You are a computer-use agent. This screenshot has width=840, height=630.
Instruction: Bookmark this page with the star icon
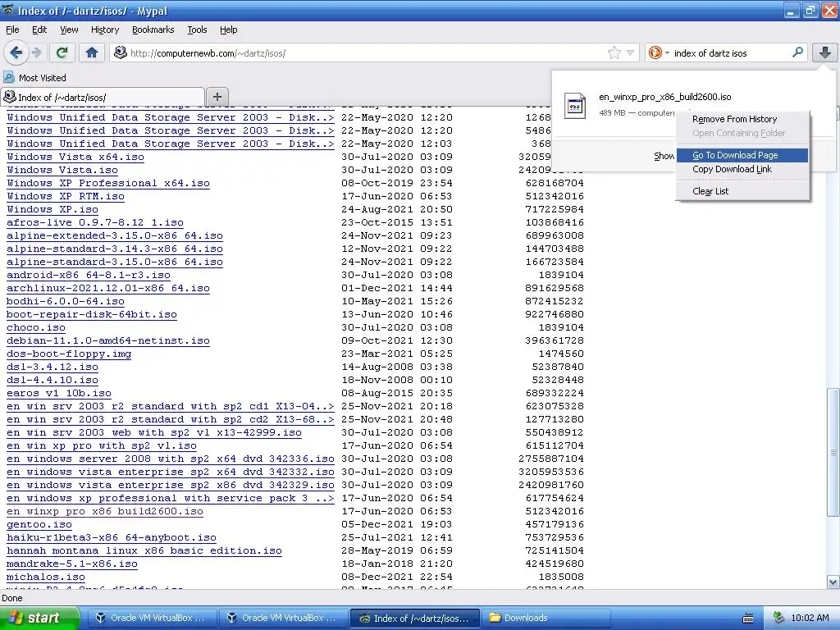click(x=614, y=52)
